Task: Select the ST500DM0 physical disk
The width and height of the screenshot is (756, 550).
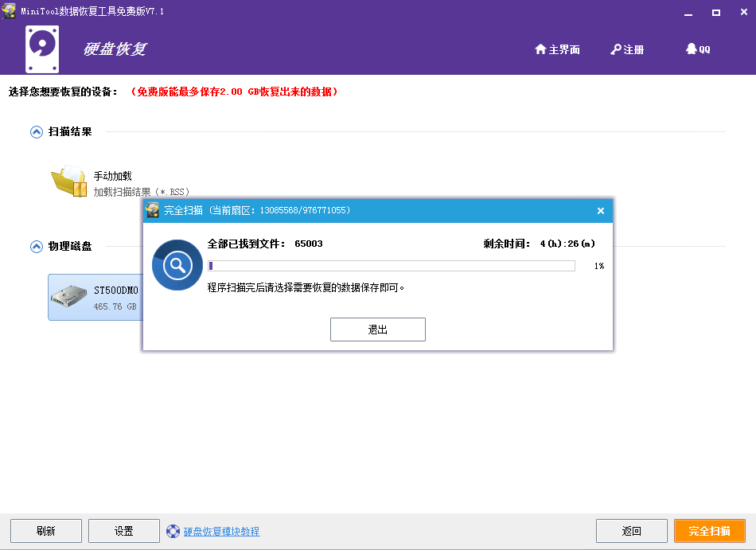Action: pos(95,297)
